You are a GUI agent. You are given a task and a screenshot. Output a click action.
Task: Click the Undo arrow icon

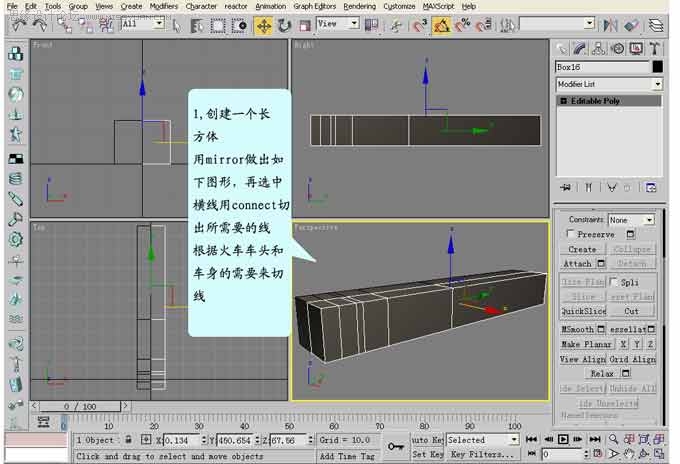pyautogui.click(x=19, y=26)
